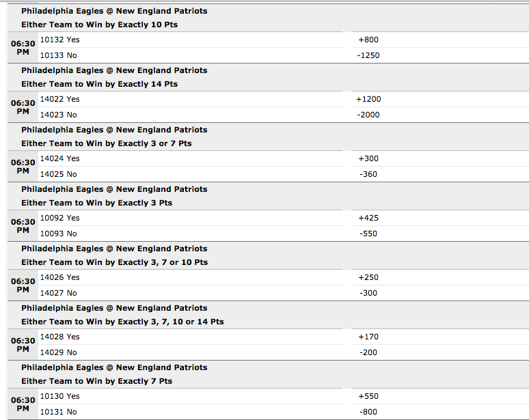Choose -200 odds for 14029 No
This screenshot has width=529, height=420.
[368, 352]
